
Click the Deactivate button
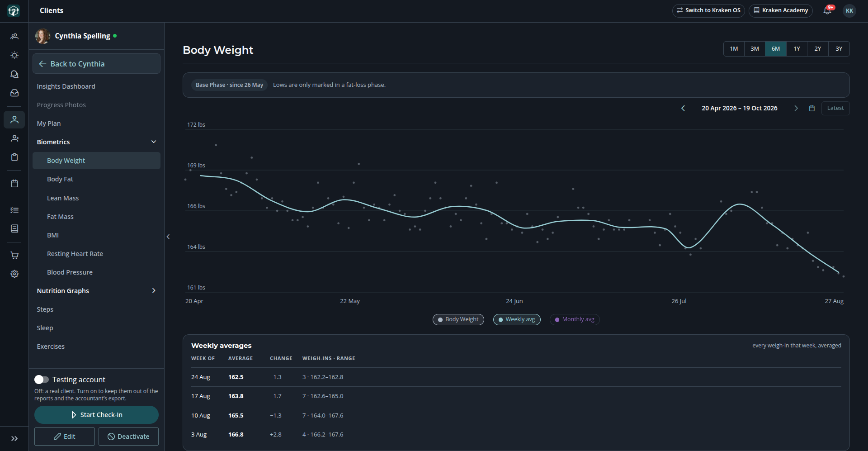(x=128, y=437)
